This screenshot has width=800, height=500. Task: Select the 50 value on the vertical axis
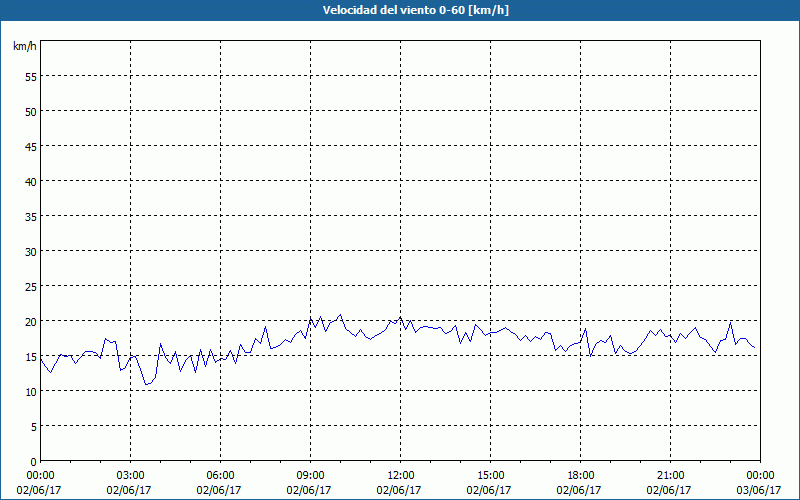[31, 111]
